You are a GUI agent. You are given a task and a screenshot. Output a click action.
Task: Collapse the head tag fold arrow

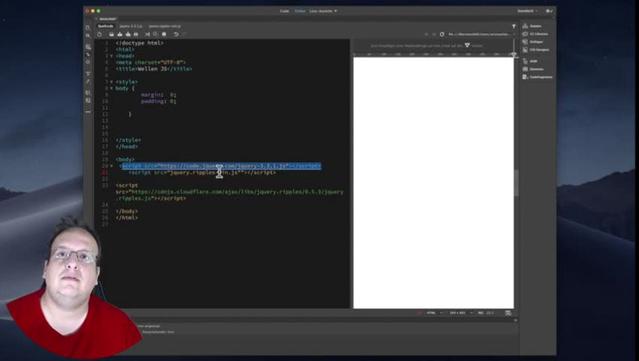111,56
